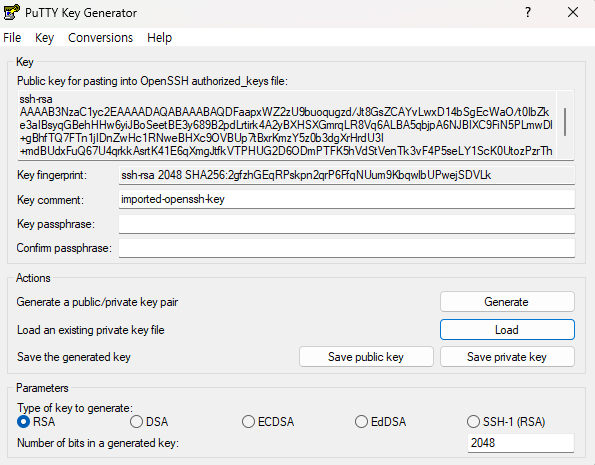Click 'Generate a public/private key pair' text

pos(97,302)
